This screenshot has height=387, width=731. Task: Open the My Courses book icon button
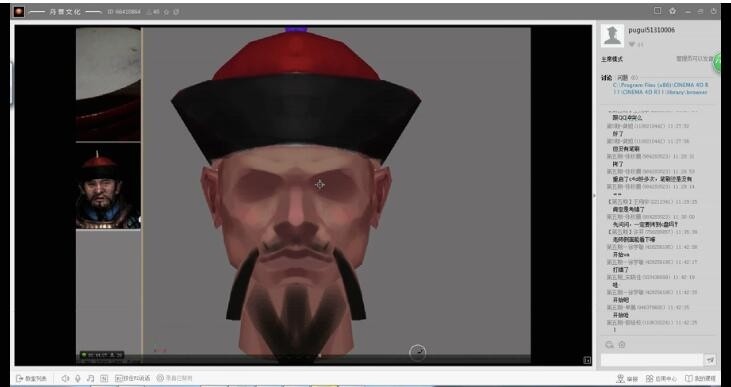700,379
